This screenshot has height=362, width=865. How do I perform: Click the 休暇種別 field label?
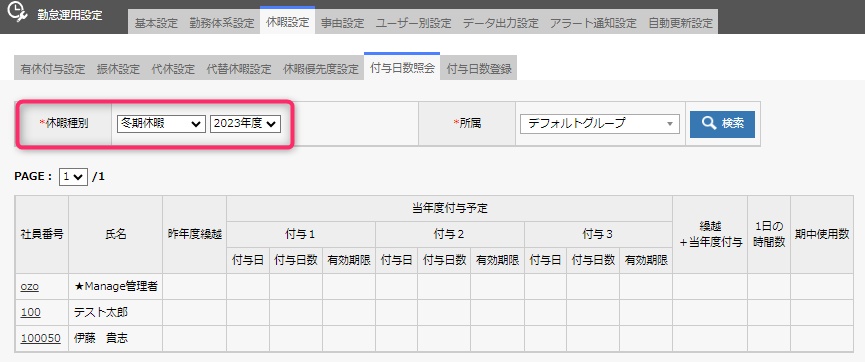(63, 124)
